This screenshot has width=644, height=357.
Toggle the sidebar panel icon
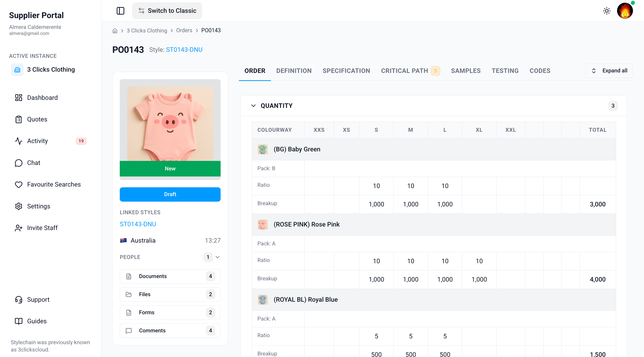pos(120,11)
